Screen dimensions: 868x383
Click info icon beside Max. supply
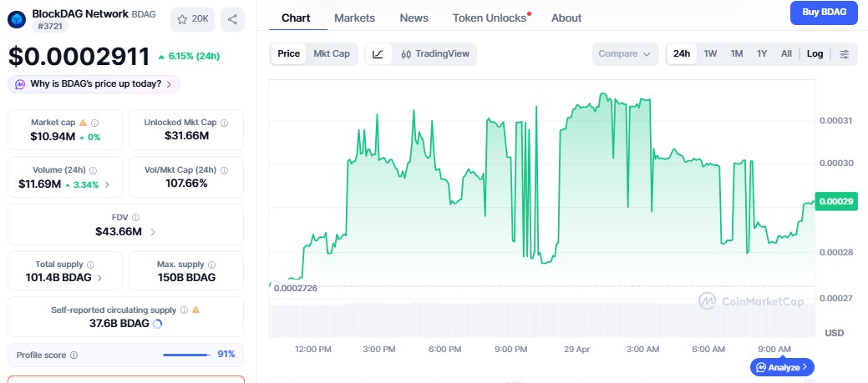click(x=211, y=265)
